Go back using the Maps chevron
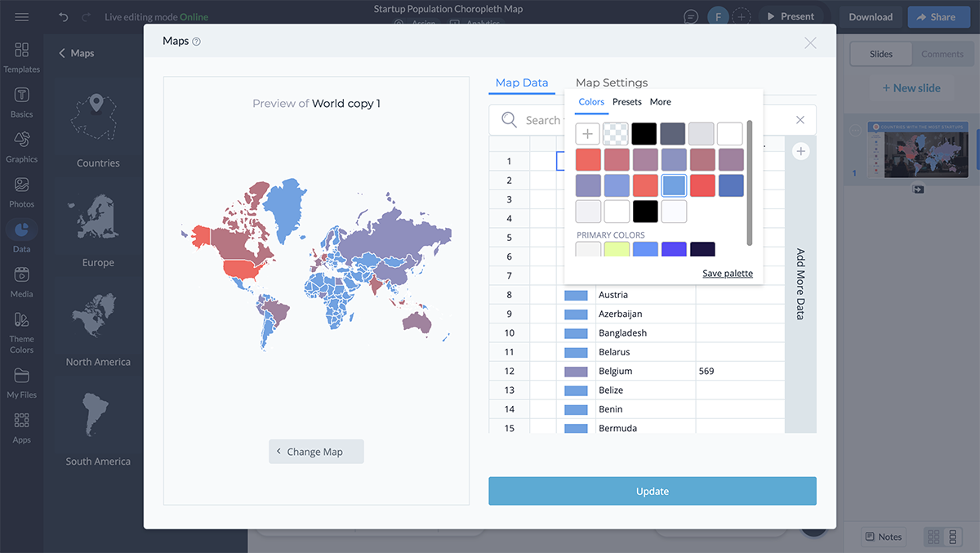980x553 pixels. pos(61,53)
